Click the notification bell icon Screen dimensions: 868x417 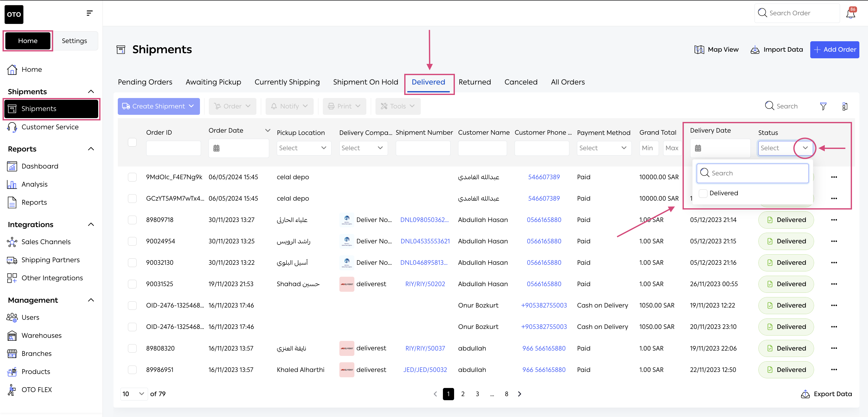coord(850,13)
